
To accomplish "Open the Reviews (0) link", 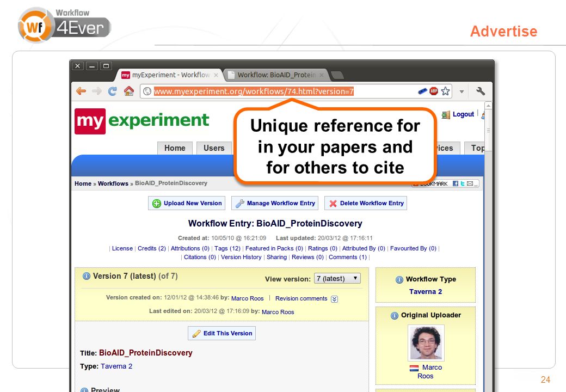I will click(307, 257).
